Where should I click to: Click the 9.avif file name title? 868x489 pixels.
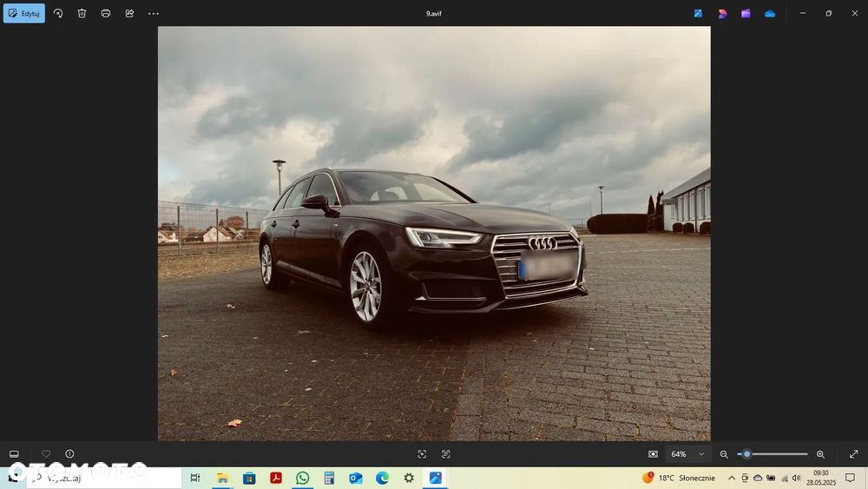click(x=433, y=13)
